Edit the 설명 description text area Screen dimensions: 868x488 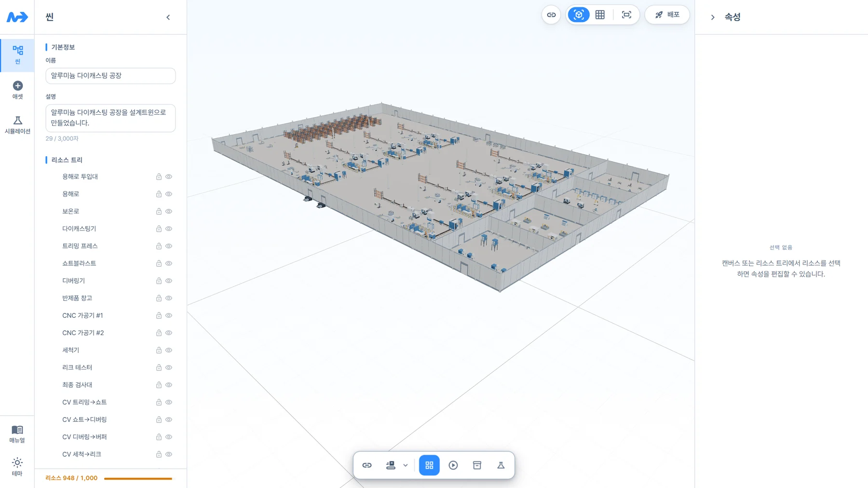(x=110, y=118)
